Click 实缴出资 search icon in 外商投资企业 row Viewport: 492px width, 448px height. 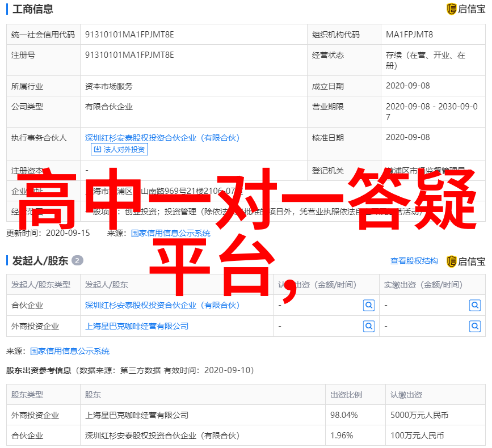click(475, 326)
